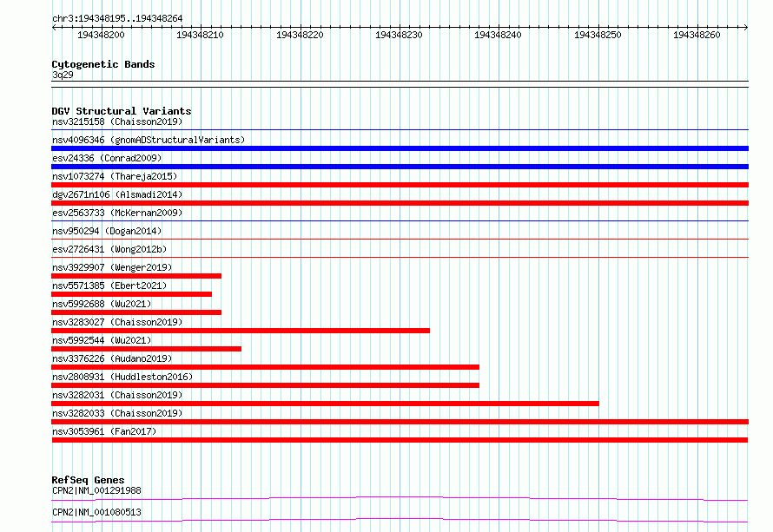Select the nsv3282033 (Chaisson2019) label

(117, 413)
